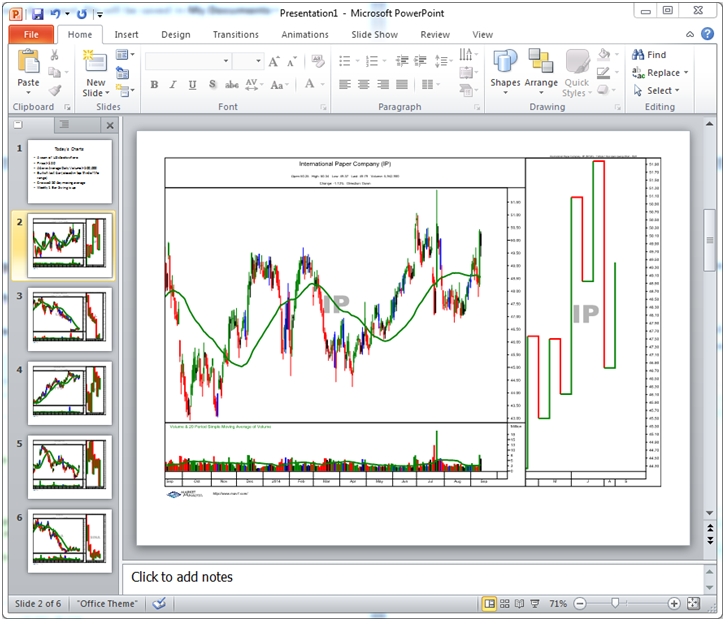Click the Decrease List Level icon
The height and width of the screenshot is (621, 725).
(402, 61)
